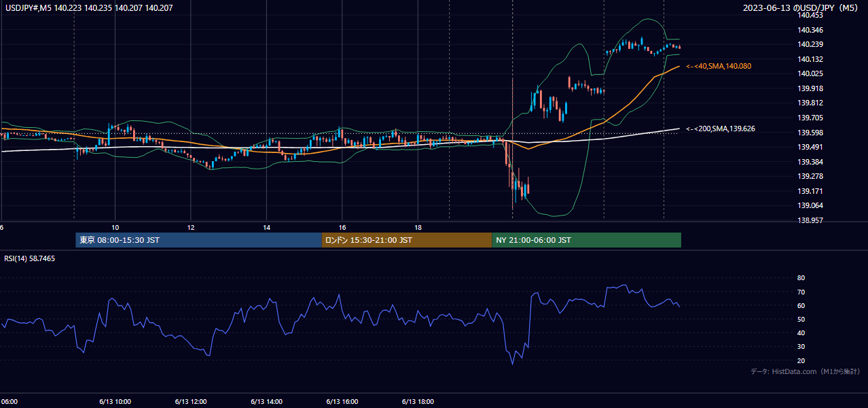
Task: Click the RSI 30 level label
Action: (801, 347)
